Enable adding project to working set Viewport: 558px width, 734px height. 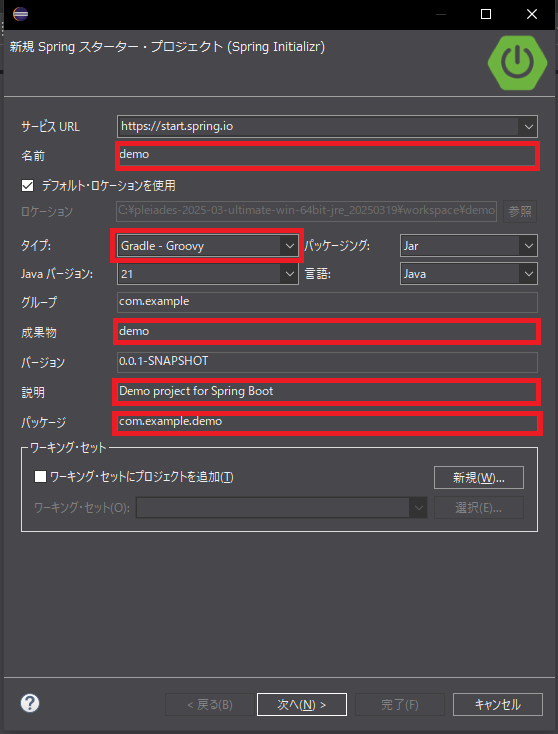point(40,477)
